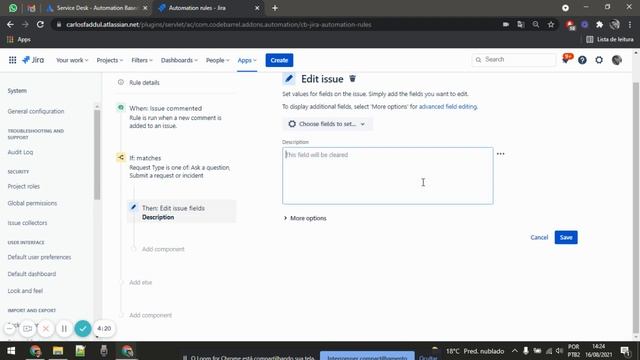Screen dimensions: 640x360
Task: Pause the Loom recording
Action: pyautogui.click(x=64, y=328)
